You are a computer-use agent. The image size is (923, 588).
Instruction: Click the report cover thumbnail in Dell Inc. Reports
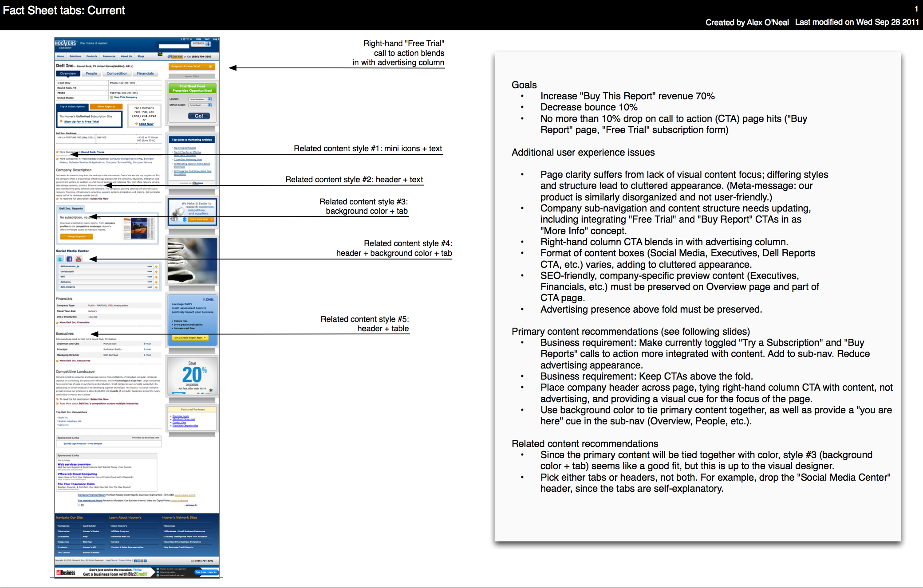point(139,229)
